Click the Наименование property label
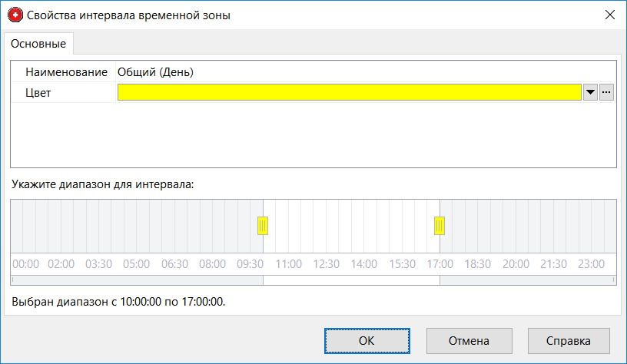This screenshot has height=364, width=627. pyautogui.click(x=66, y=72)
